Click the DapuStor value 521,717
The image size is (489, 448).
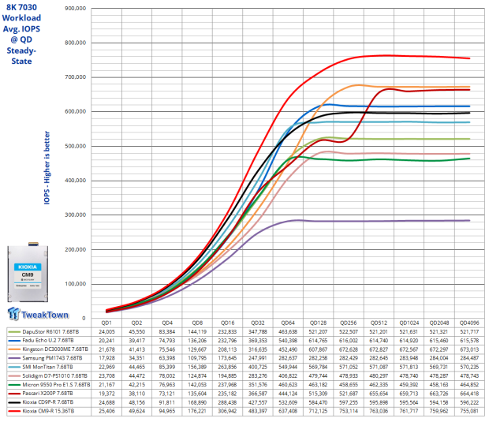pyautogui.click(x=469, y=331)
